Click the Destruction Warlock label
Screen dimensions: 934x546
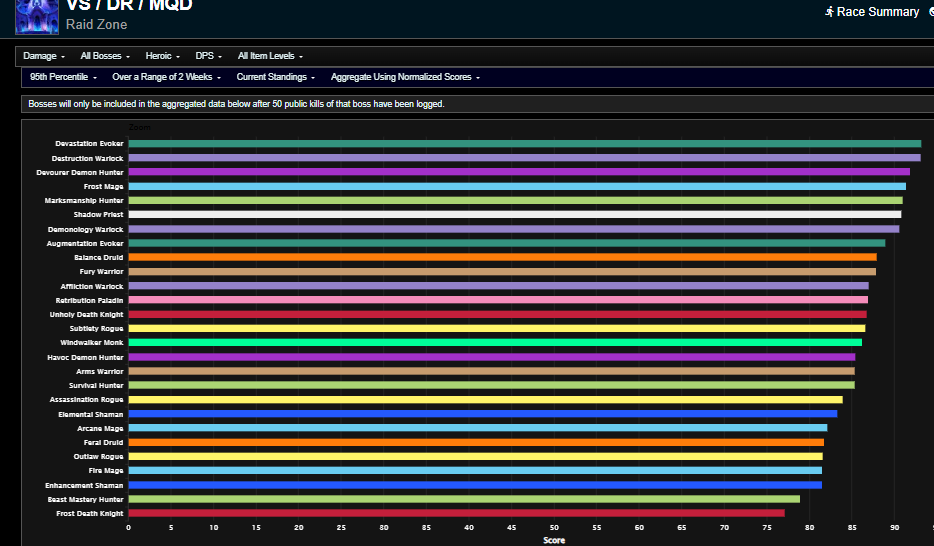[88, 158]
